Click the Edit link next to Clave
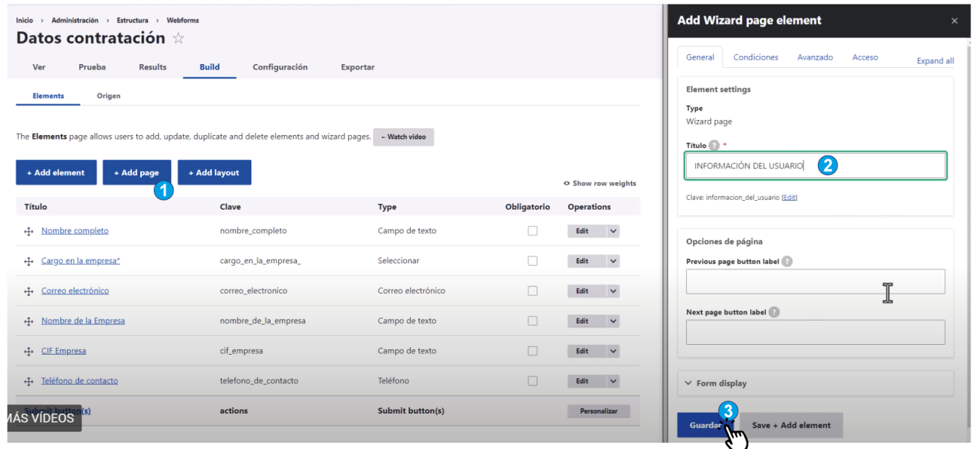This screenshot has width=980, height=449. coord(789,197)
